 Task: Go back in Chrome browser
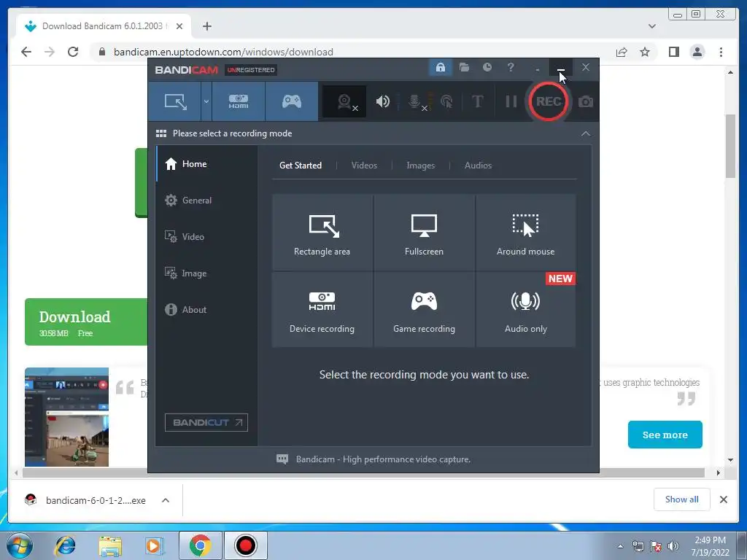click(x=26, y=52)
